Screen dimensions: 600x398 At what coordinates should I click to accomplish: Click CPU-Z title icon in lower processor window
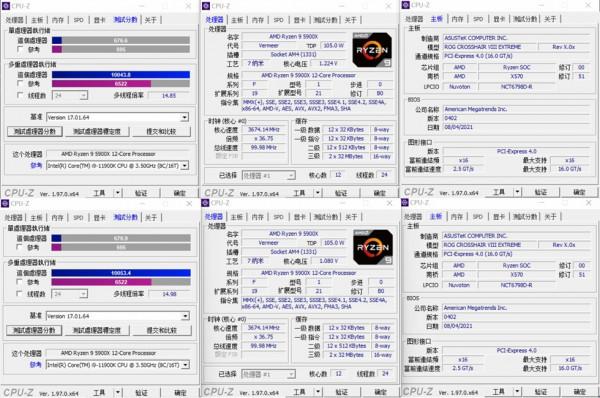pyautogui.click(x=205, y=203)
